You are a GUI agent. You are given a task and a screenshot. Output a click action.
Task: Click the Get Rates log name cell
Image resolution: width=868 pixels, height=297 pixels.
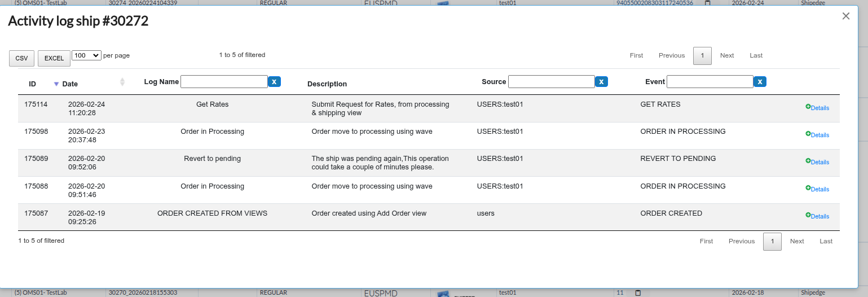point(212,104)
